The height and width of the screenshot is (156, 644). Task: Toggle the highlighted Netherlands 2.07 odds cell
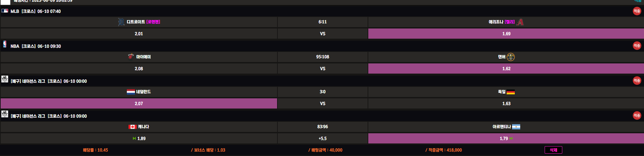click(x=139, y=103)
